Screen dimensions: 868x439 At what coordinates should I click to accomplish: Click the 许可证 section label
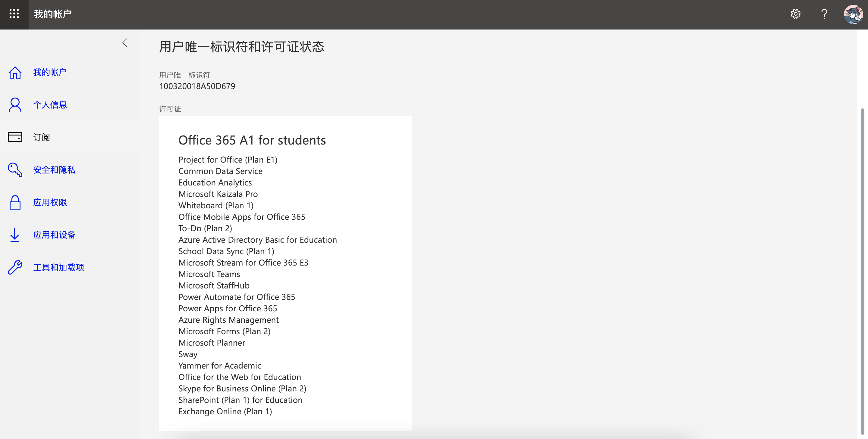(170, 108)
